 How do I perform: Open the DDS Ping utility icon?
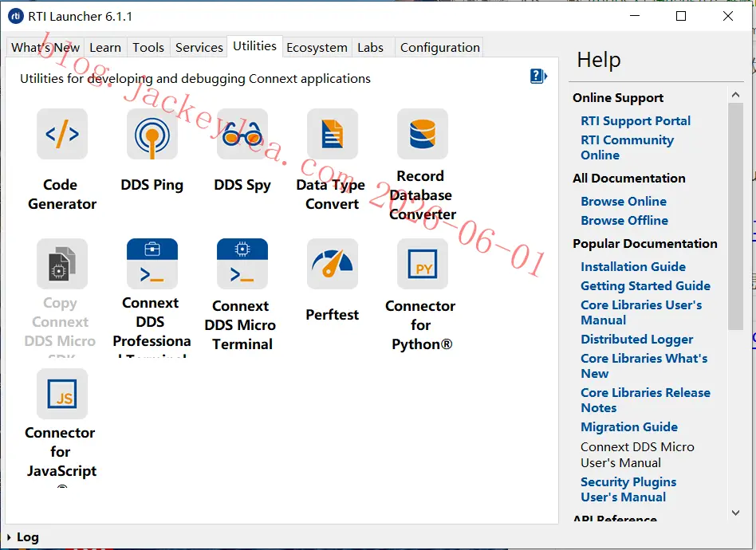[152, 134]
